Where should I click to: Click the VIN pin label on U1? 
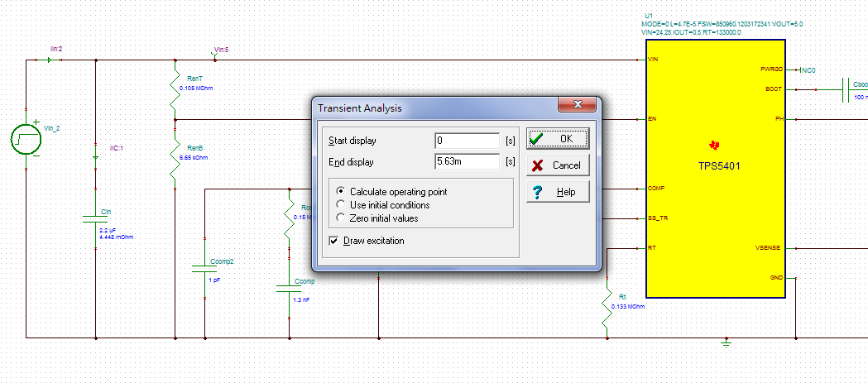(x=654, y=60)
